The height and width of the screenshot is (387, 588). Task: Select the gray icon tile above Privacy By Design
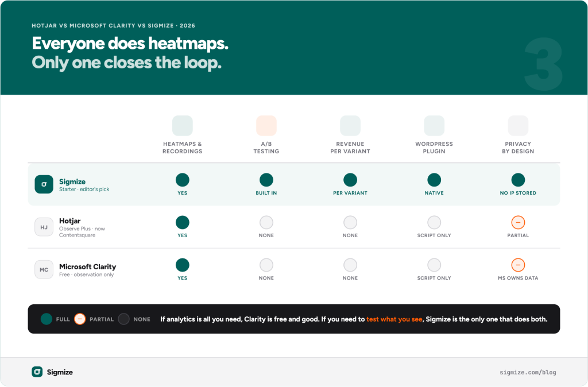click(x=518, y=126)
